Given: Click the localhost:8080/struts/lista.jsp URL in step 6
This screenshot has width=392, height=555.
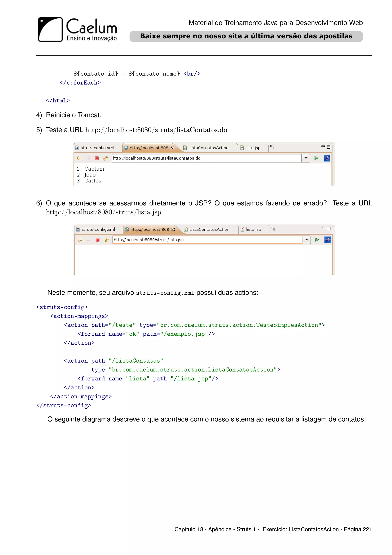Looking at the screenshot, I should click(x=104, y=212).
